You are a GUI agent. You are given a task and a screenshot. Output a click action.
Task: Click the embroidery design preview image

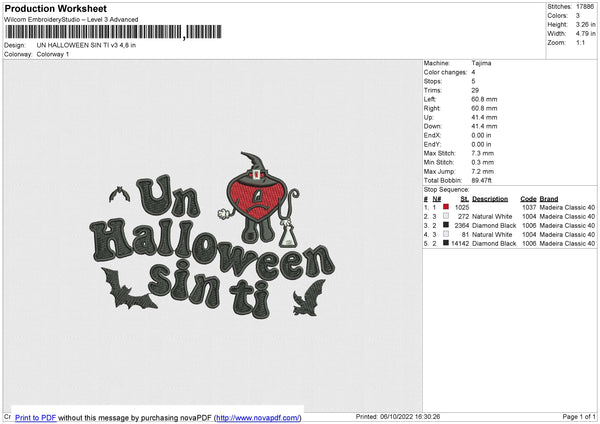(213, 236)
